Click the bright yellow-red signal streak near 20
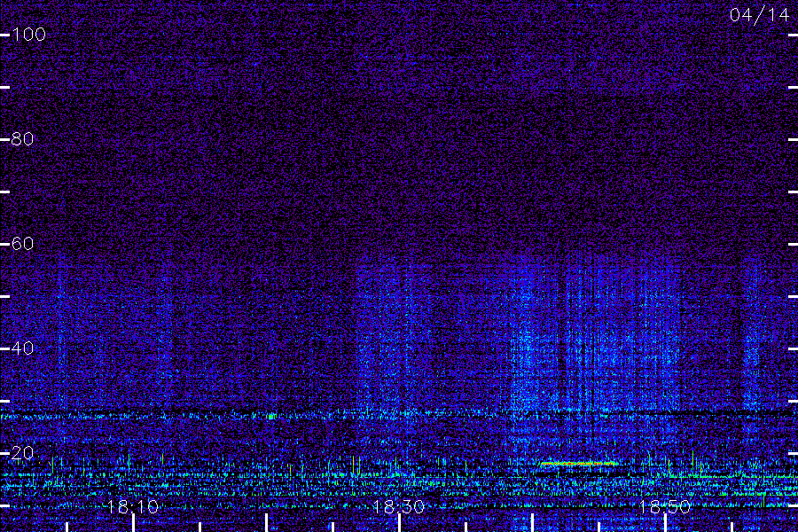 tap(579, 463)
